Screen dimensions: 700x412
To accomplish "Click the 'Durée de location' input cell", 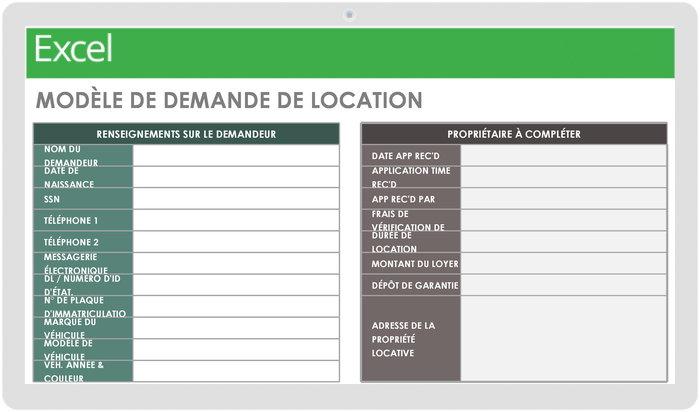I will tap(564, 242).
